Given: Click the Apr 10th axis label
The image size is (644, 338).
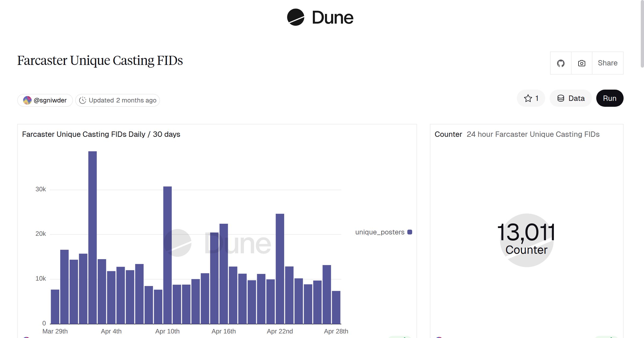Looking at the screenshot, I should [167, 331].
